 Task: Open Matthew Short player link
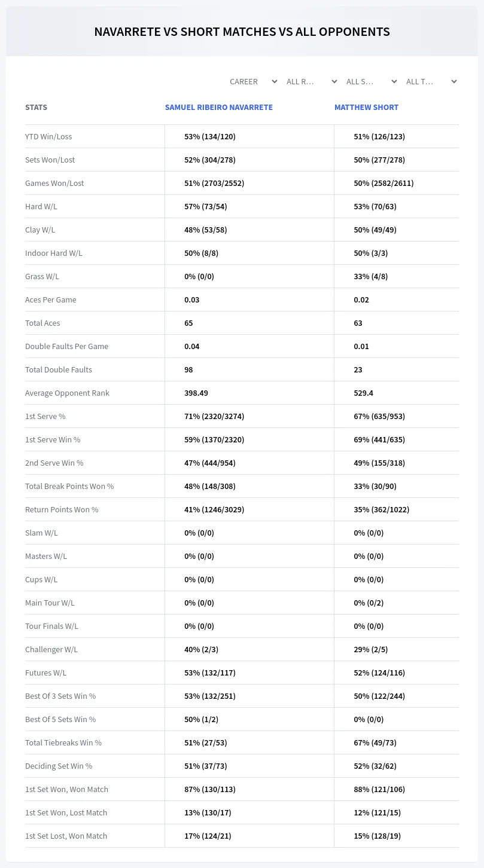366,107
